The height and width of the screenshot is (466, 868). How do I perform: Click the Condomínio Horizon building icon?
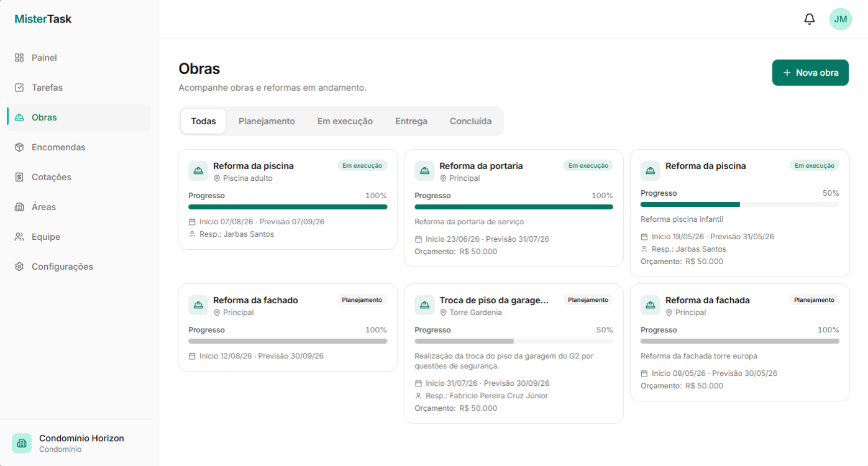tap(22, 443)
